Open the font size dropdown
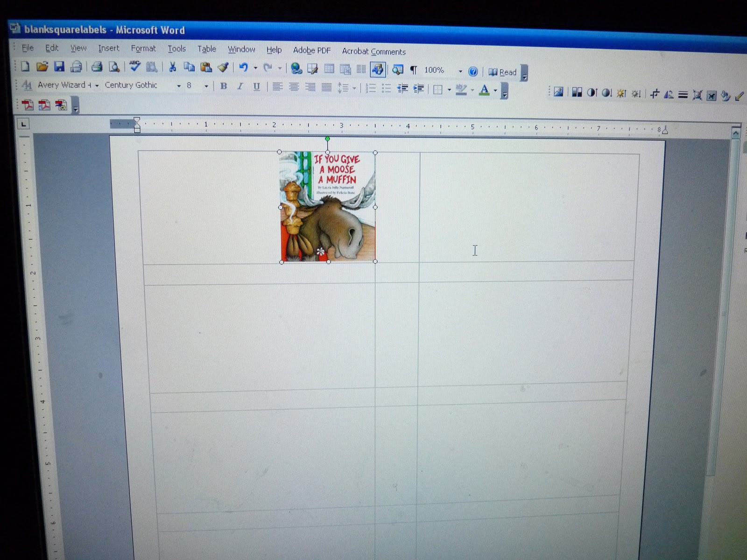 point(206,86)
